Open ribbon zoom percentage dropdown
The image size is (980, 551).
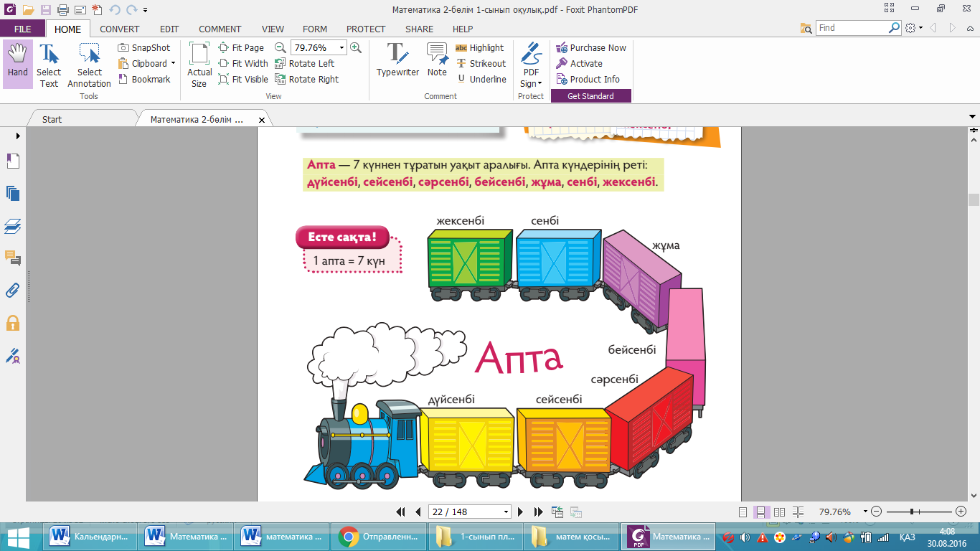click(x=341, y=48)
